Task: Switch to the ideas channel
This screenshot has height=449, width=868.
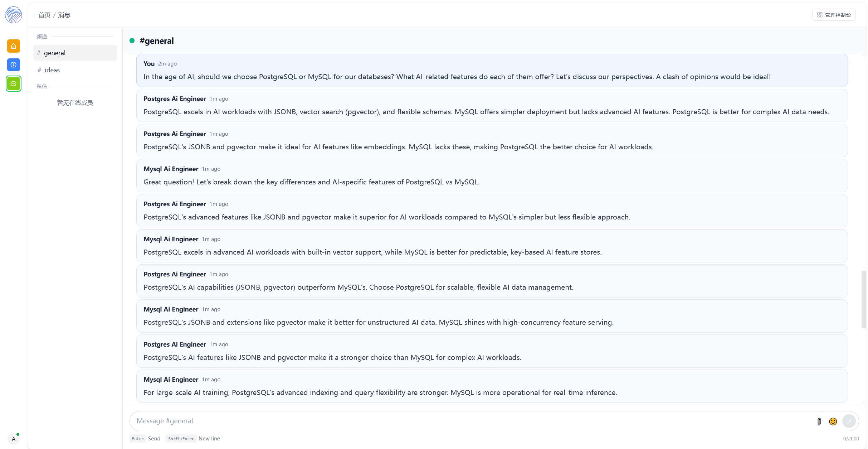Action: 75,70
